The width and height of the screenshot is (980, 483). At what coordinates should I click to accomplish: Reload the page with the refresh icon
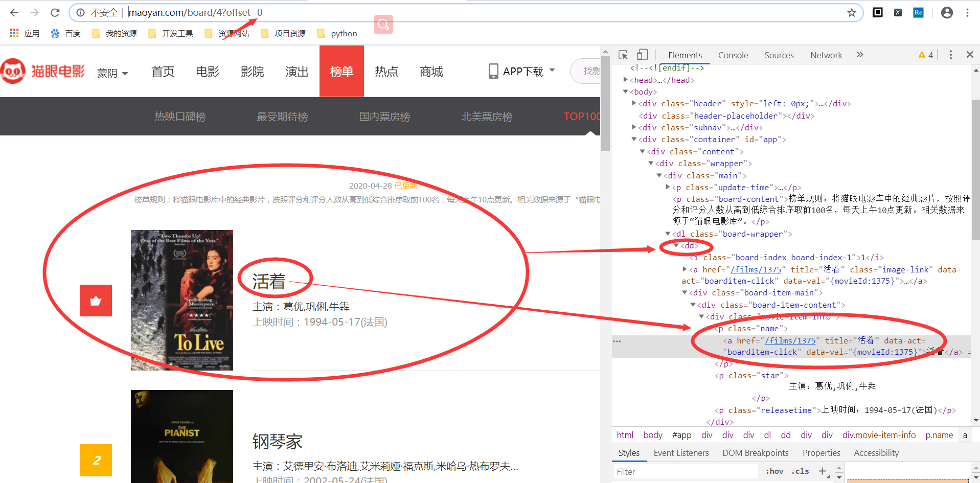click(55, 12)
